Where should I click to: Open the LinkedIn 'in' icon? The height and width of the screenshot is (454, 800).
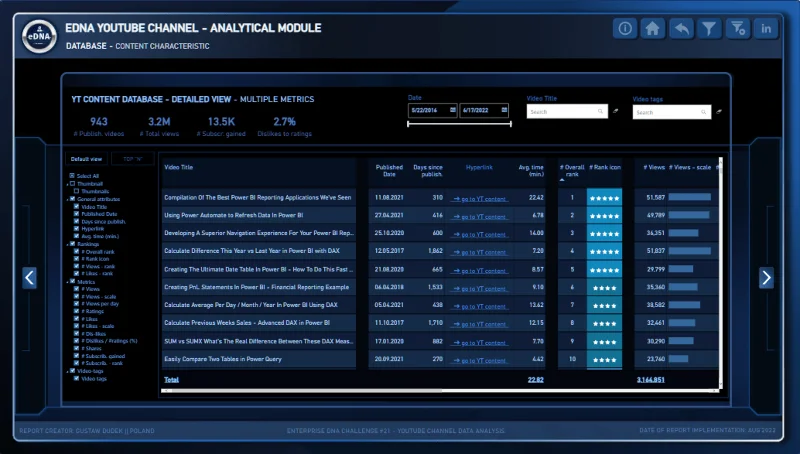(x=766, y=29)
